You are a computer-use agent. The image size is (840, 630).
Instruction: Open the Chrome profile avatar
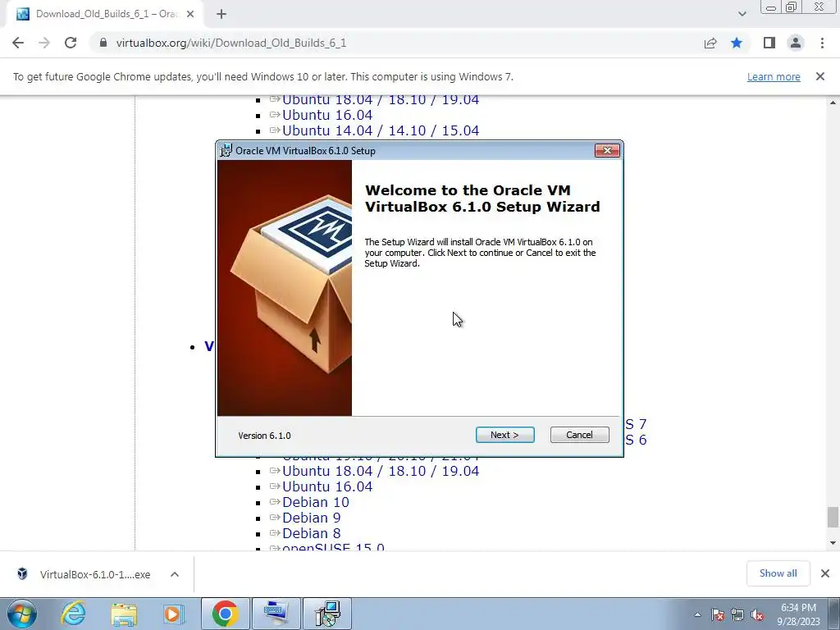click(x=796, y=43)
